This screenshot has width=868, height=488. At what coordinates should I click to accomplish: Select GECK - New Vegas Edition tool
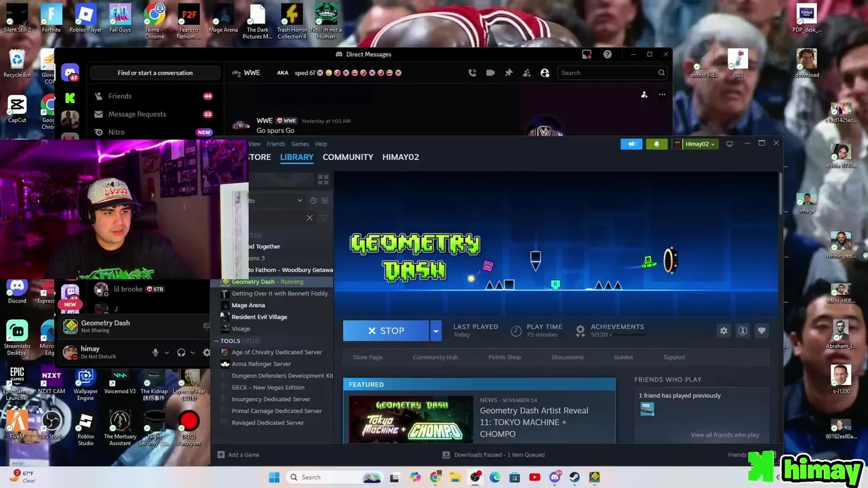[268, 388]
